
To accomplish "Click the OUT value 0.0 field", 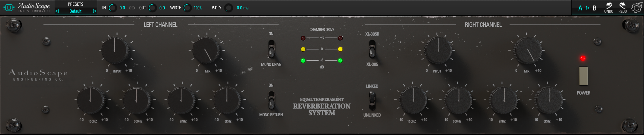I will click(x=162, y=8).
